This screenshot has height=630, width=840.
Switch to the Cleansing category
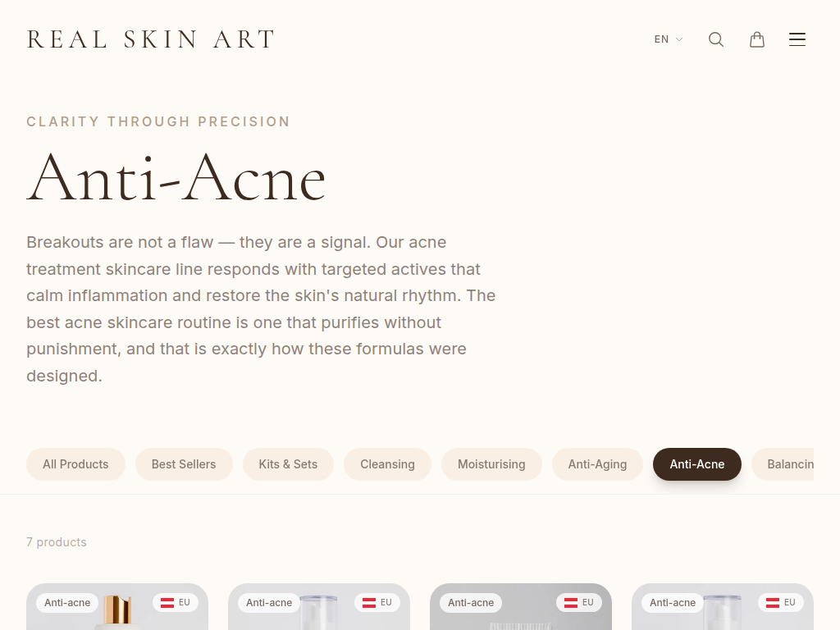coord(387,464)
